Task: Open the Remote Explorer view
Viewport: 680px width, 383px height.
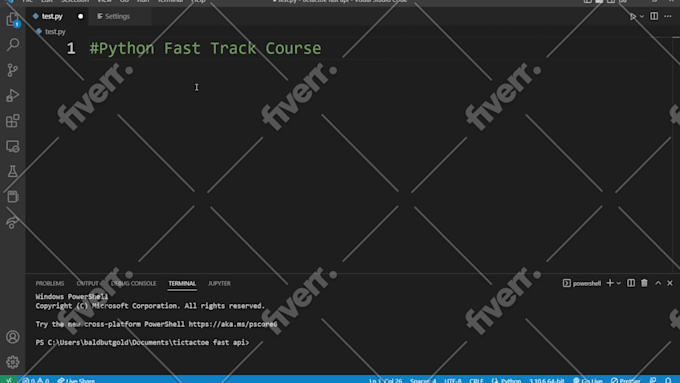Action: pyautogui.click(x=13, y=146)
